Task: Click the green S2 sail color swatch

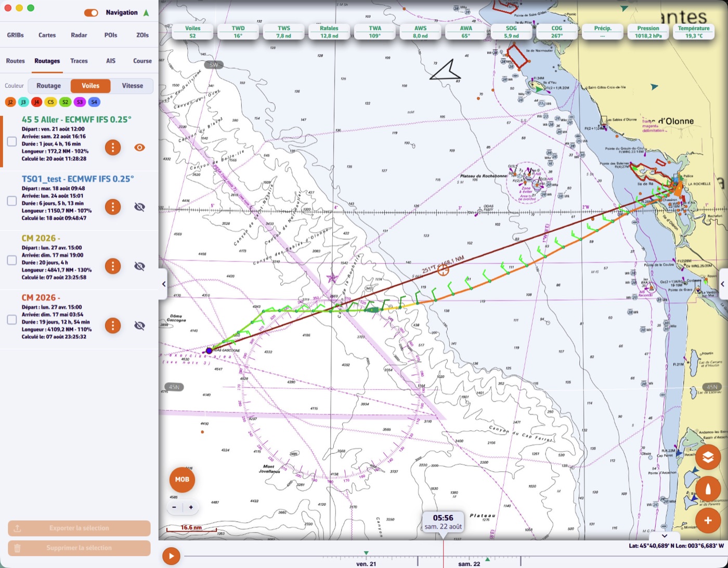Action: coord(65,102)
